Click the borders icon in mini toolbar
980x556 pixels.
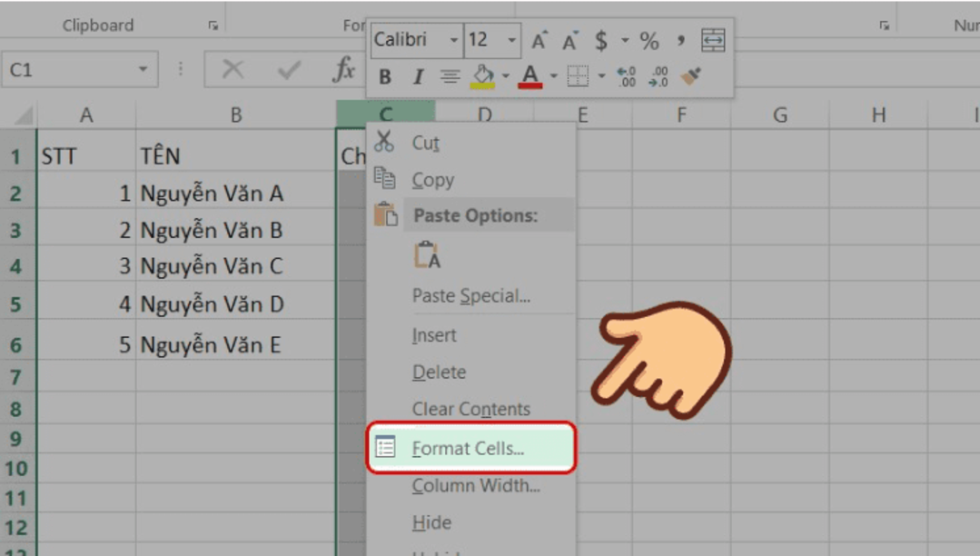click(x=578, y=76)
